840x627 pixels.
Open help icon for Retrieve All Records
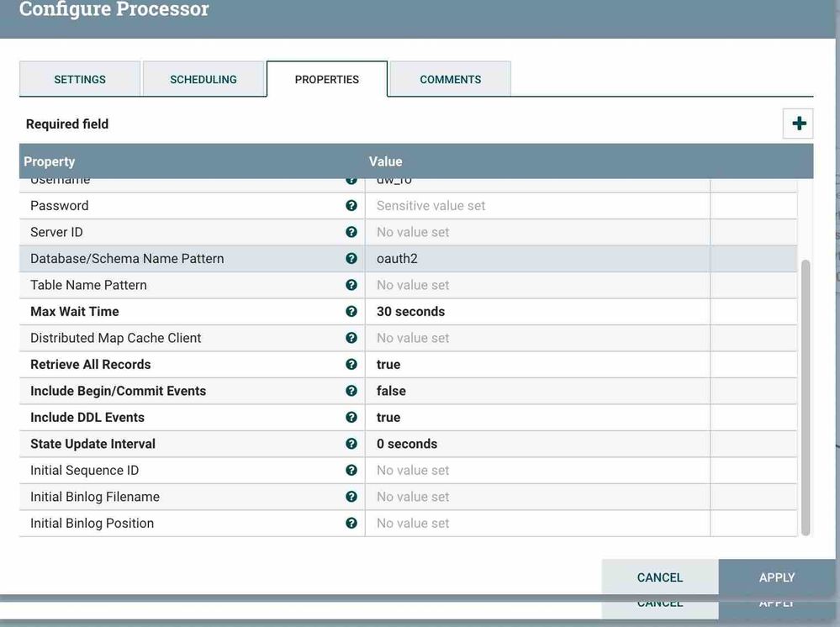tap(351, 364)
